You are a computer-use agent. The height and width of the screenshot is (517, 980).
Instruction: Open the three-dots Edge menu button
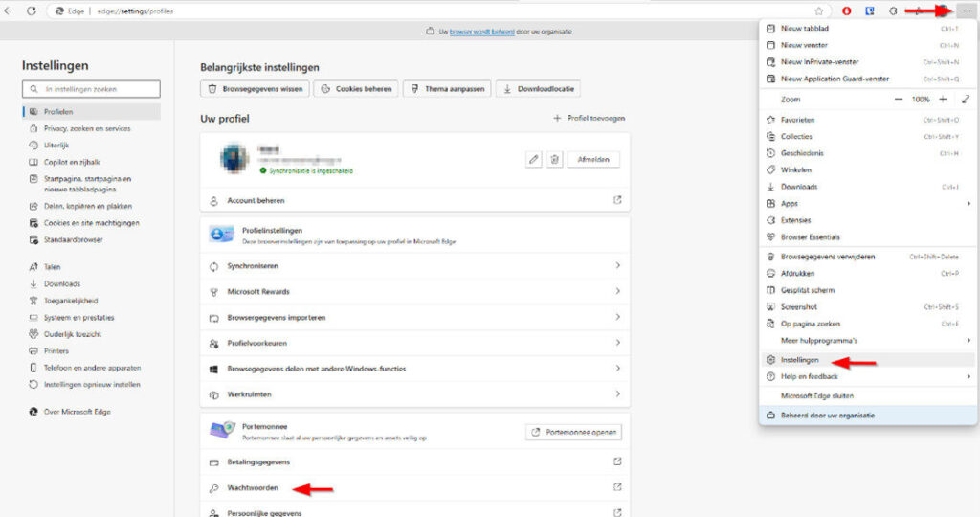pyautogui.click(x=967, y=11)
